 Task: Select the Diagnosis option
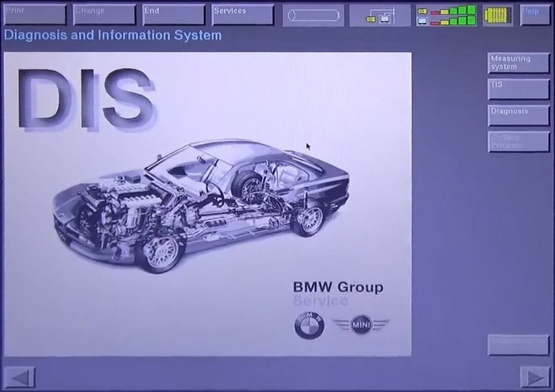coord(518,115)
